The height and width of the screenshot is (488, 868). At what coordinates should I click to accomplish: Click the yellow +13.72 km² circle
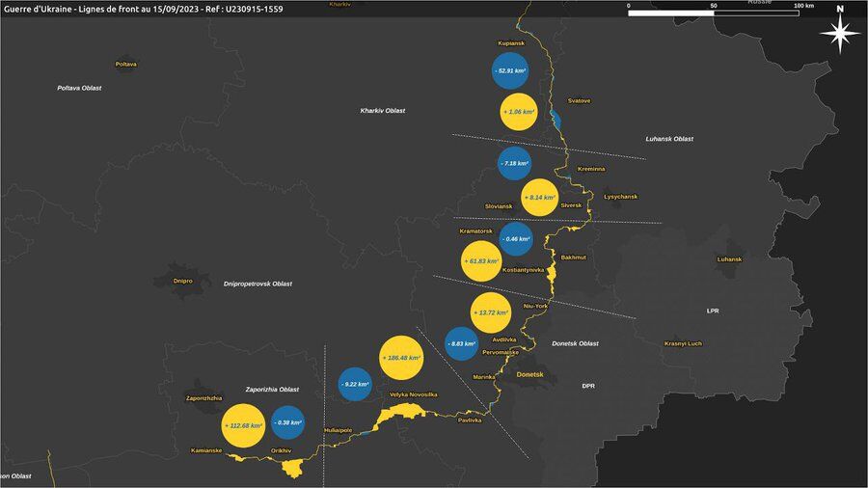(491, 312)
